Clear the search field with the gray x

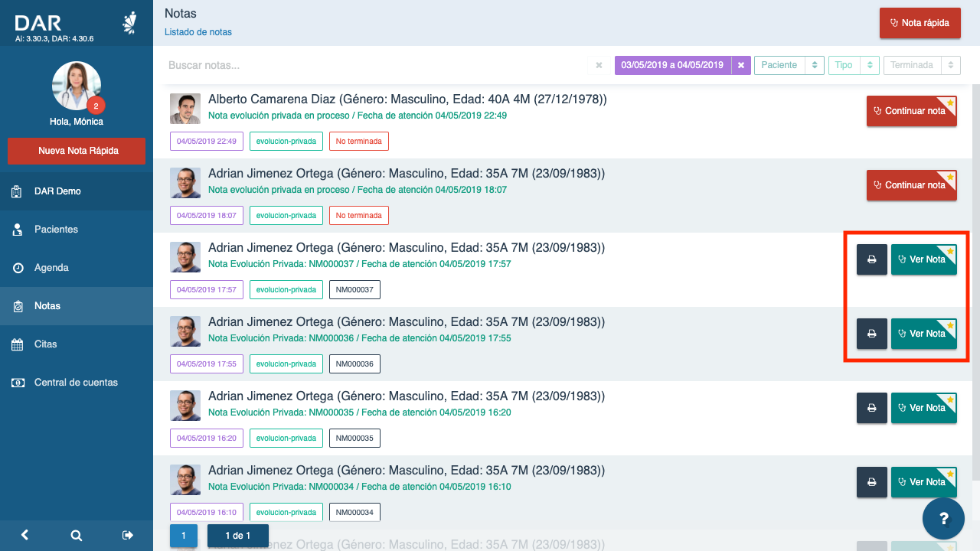599,65
